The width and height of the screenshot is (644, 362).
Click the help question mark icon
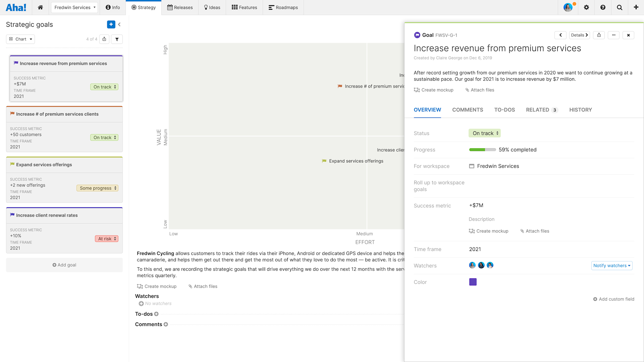[603, 7]
